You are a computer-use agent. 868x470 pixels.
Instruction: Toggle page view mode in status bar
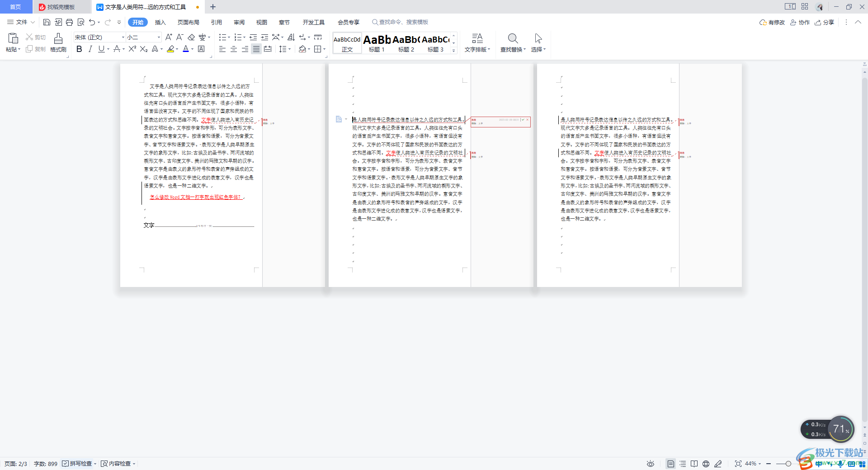coord(671,464)
